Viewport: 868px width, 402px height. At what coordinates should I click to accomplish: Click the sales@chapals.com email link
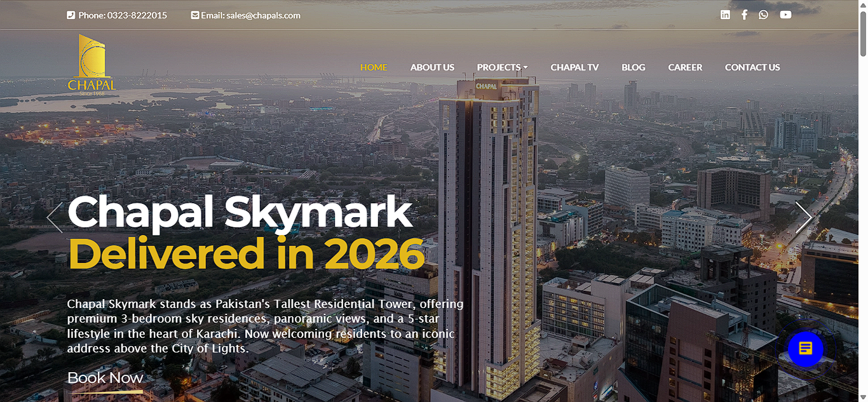[263, 15]
